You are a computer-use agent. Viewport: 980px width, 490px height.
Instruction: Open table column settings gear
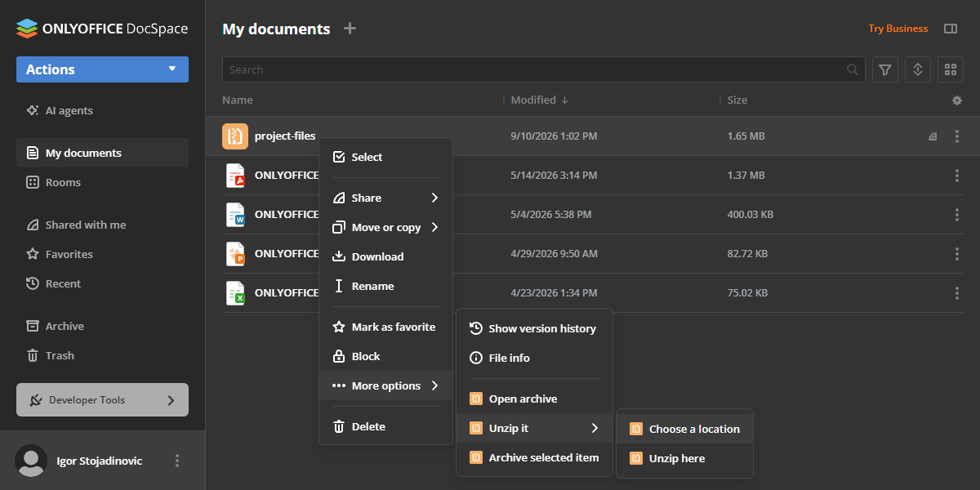(x=957, y=100)
